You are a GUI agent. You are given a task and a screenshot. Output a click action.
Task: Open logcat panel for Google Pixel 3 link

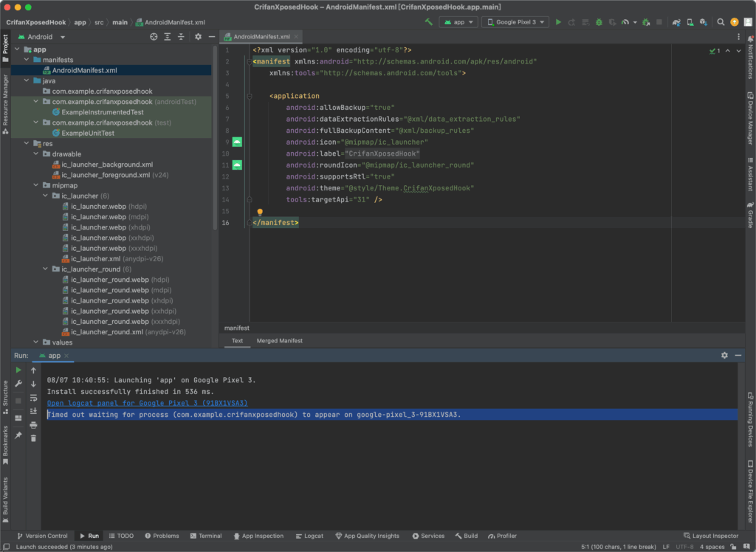tap(147, 403)
